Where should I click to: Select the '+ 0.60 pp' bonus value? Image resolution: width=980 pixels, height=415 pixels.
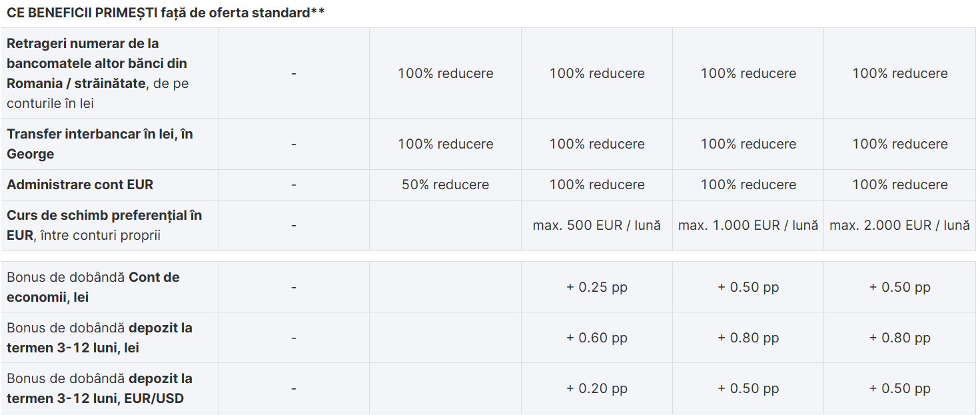597,338
